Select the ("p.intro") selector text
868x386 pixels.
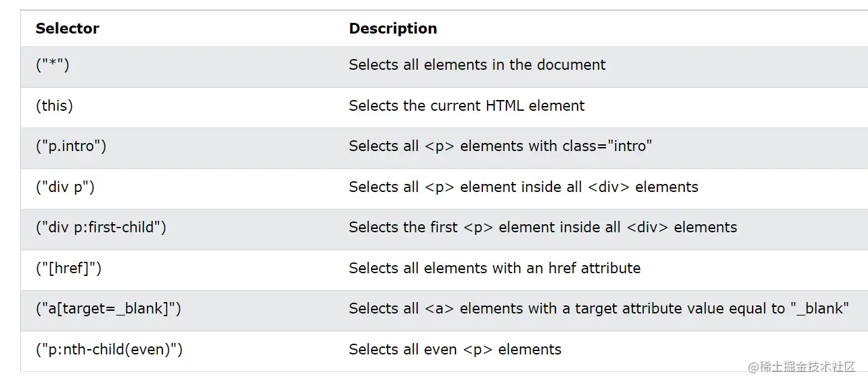71,146
